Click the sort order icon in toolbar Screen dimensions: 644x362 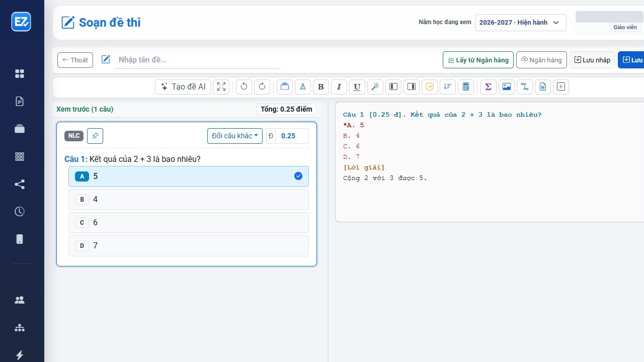448,86
